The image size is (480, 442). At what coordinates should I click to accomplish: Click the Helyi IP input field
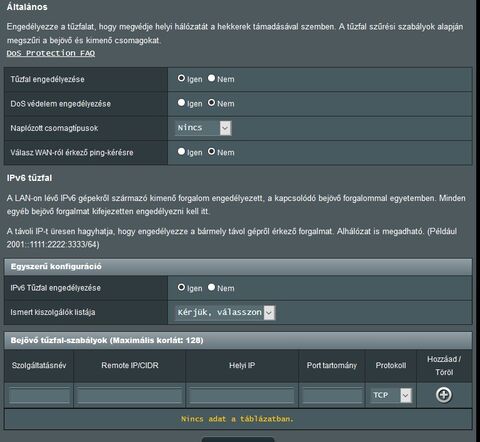click(242, 396)
